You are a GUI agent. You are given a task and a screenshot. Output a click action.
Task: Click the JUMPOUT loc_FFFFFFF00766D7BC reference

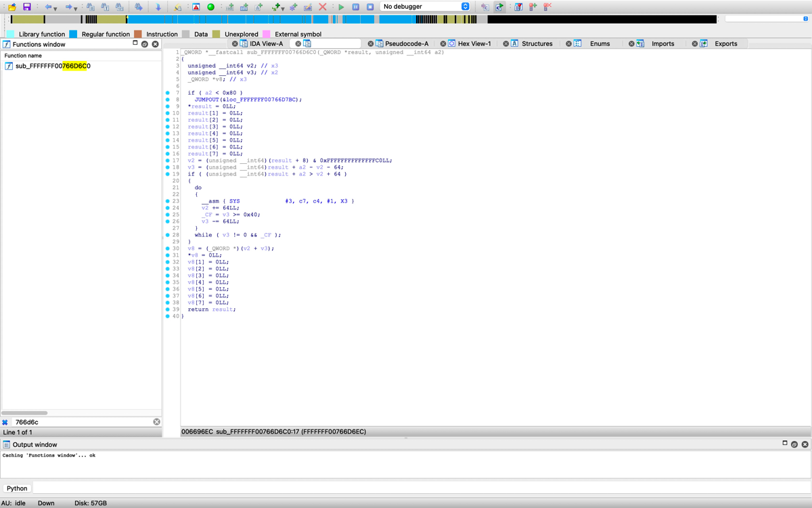coord(248,100)
